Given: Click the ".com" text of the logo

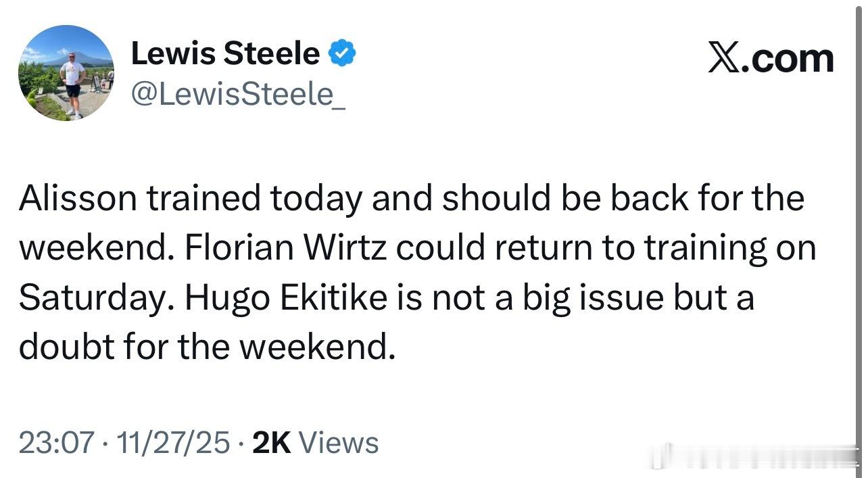Looking at the screenshot, I should pyautogui.click(x=788, y=59).
